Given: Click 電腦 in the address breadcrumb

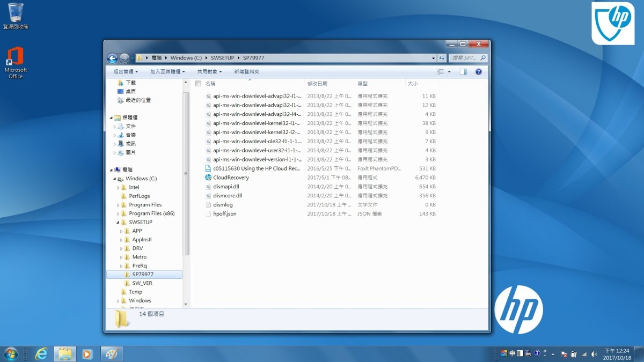Looking at the screenshot, I should point(157,58).
